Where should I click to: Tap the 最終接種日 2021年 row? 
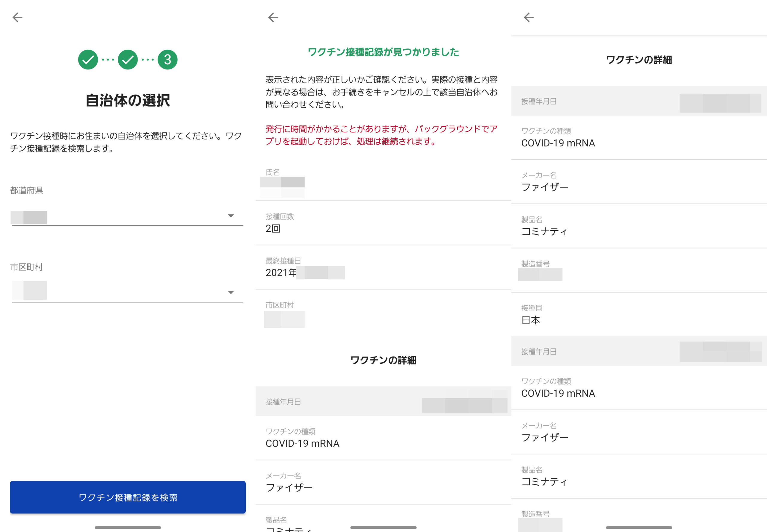tap(383, 268)
